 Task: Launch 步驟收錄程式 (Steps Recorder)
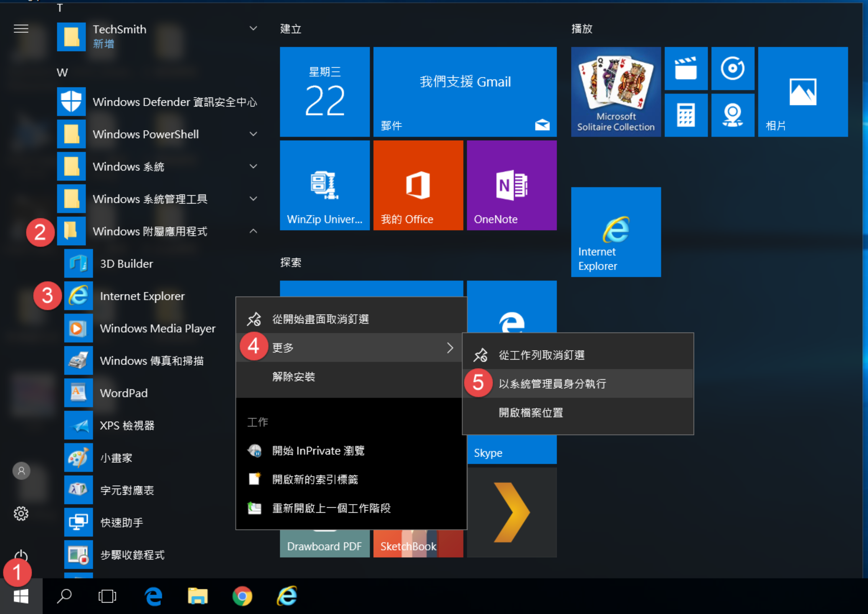pos(151,555)
